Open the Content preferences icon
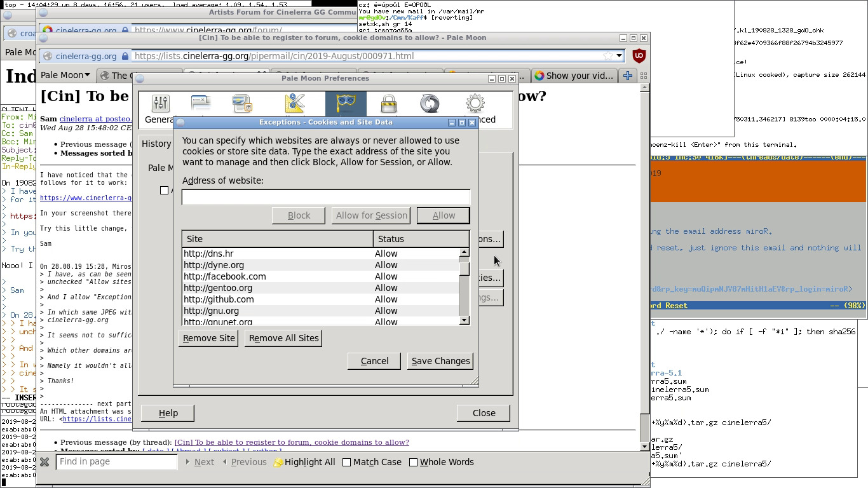 242,104
